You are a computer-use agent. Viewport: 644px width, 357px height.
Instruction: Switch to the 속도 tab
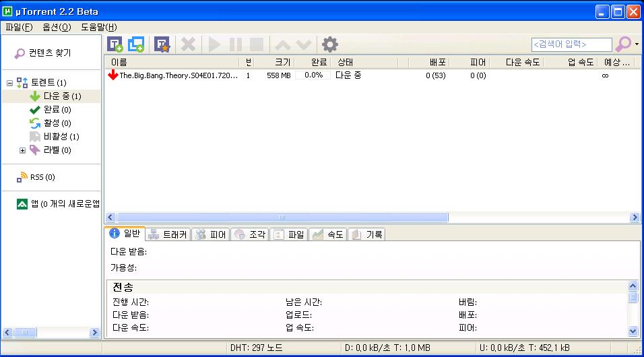click(328, 234)
